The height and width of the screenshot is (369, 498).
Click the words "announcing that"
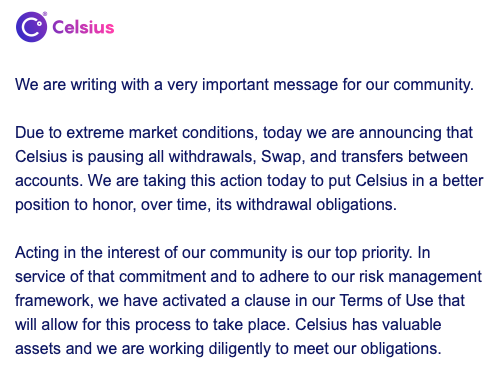click(416, 133)
